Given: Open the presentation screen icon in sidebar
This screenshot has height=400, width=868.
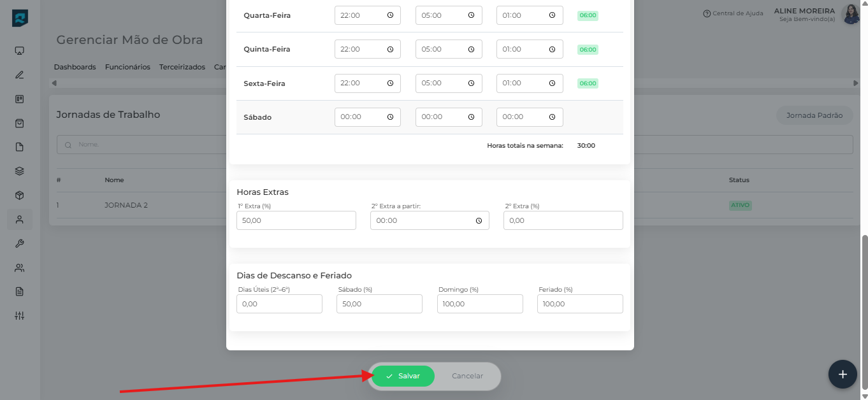Looking at the screenshot, I should click(19, 50).
